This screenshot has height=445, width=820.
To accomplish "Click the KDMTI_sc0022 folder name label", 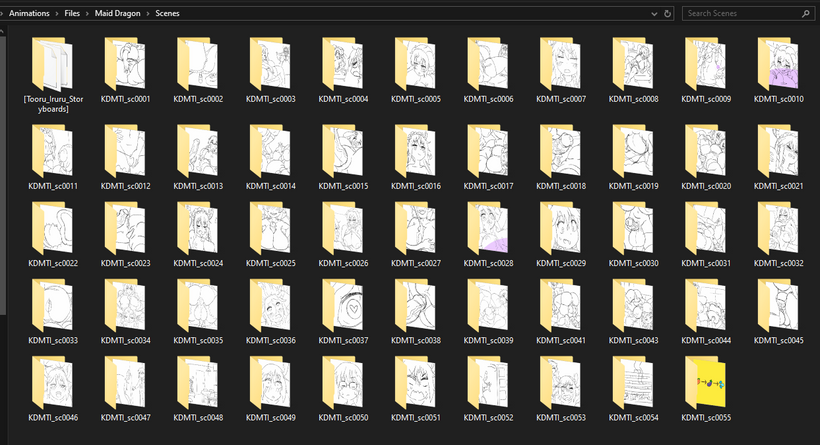I will coord(53,263).
